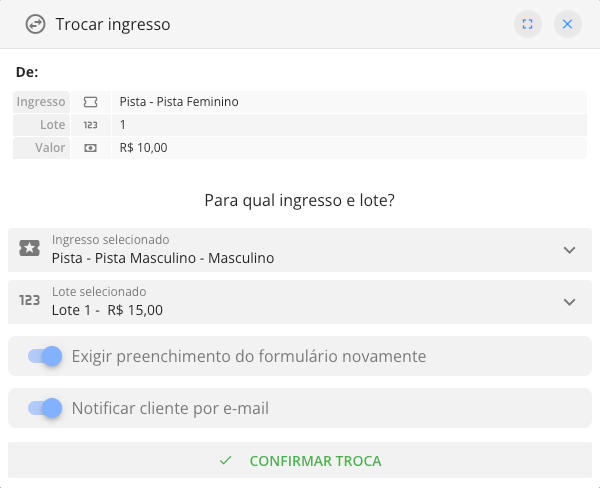The width and height of the screenshot is (600, 488).
Task: Click the ticket icon in Ingresso row
Action: click(91, 102)
